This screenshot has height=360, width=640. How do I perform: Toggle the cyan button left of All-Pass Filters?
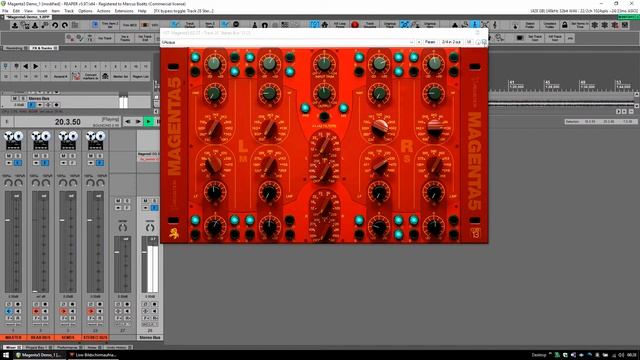click(x=305, y=108)
